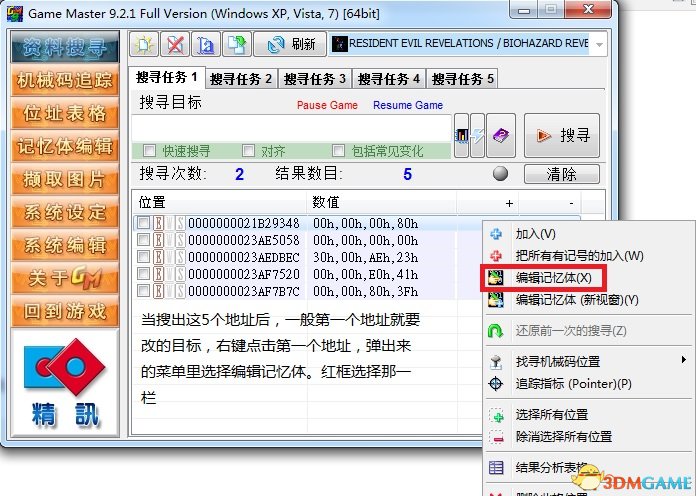Tick the checkbox for address 0000000023AEDBEC
This screenshot has height=496, width=696.
143,257
